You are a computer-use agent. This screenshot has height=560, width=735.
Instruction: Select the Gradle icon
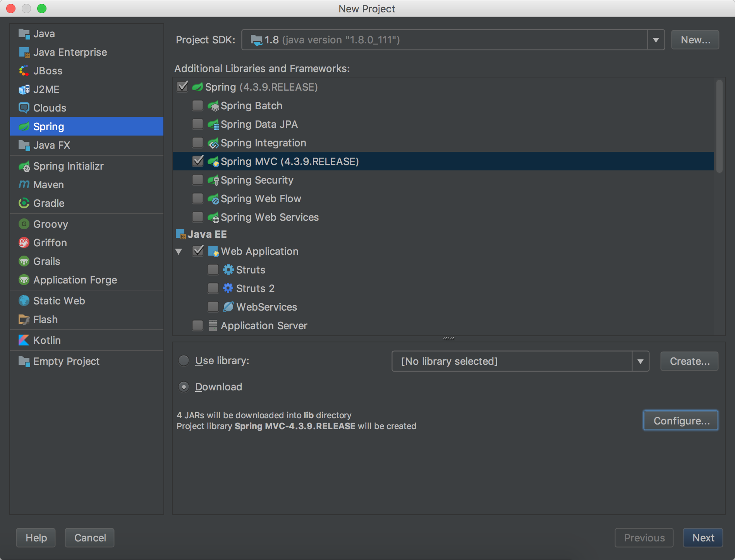tap(24, 203)
